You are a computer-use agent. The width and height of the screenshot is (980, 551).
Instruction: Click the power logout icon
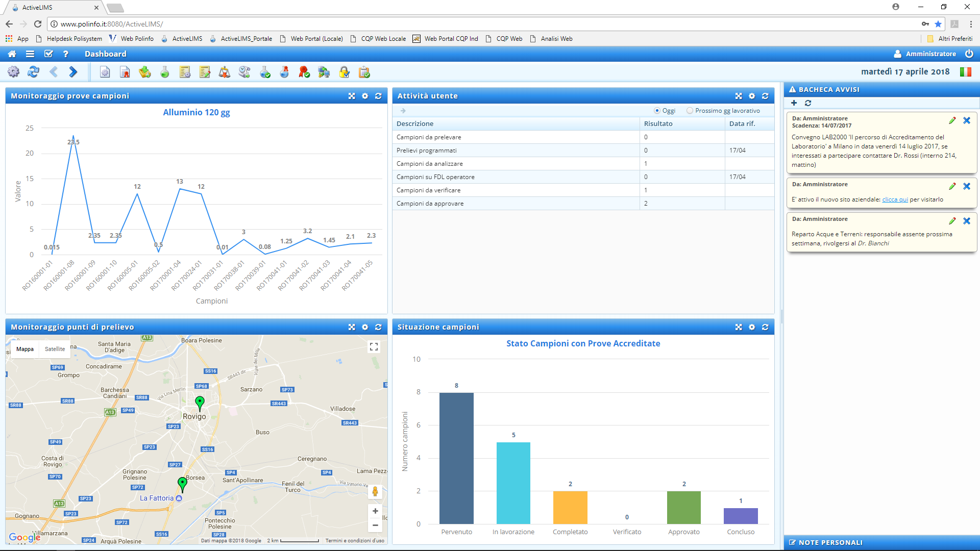pyautogui.click(x=969, y=54)
